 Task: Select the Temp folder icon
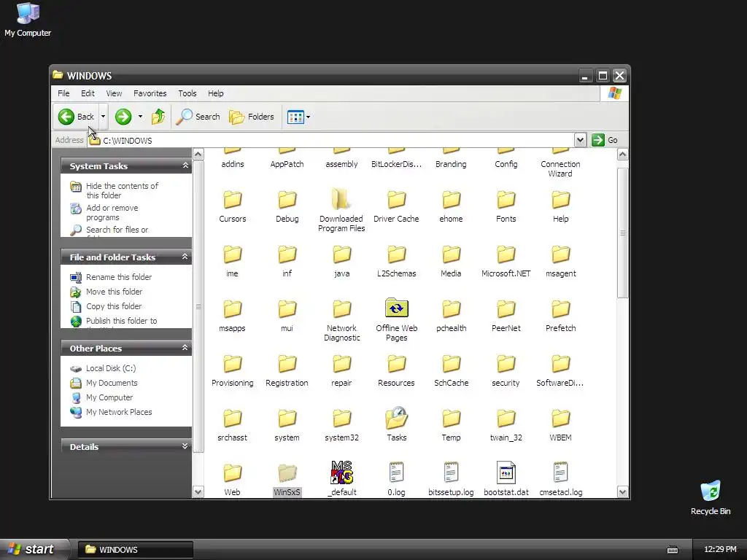click(451, 419)
